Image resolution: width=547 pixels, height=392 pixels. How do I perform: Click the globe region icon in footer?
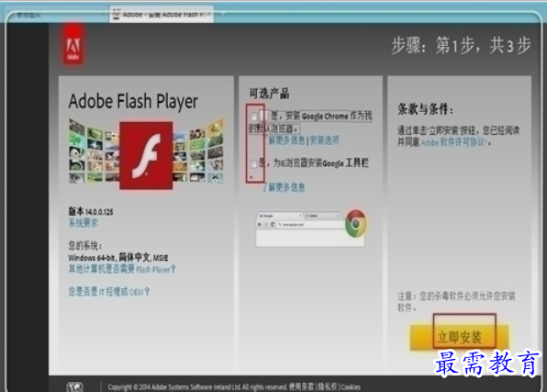pos(75,386)
